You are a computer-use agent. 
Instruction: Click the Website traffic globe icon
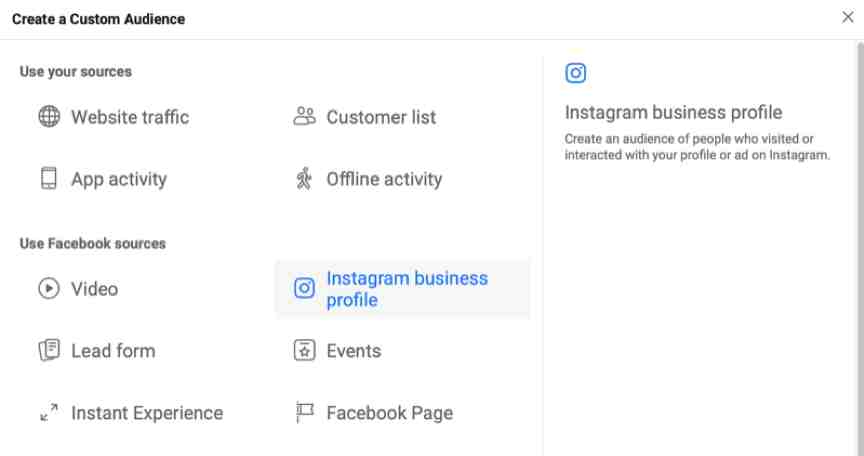coord(49,117)
